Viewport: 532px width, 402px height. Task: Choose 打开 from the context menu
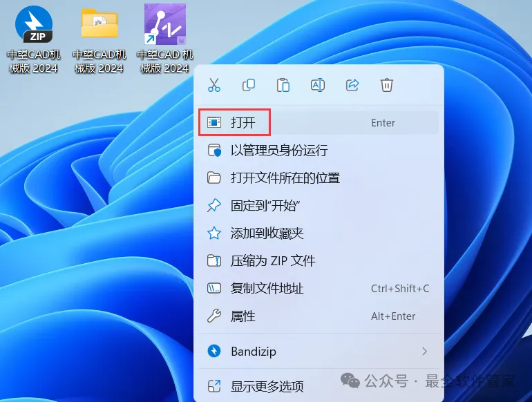point(318,122)
